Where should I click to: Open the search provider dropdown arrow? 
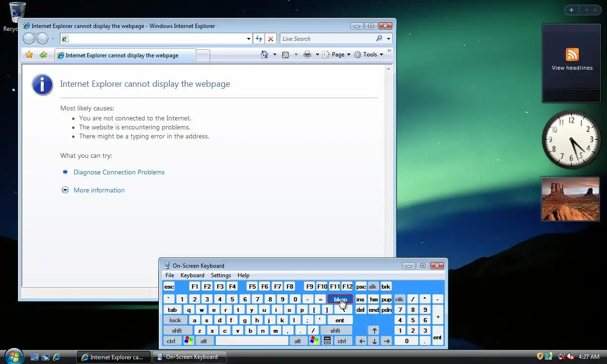(x=389, y=39)
